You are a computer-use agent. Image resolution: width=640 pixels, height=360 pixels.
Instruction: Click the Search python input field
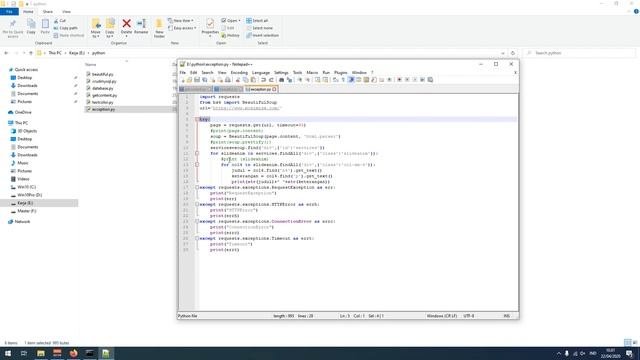(580, 53)
